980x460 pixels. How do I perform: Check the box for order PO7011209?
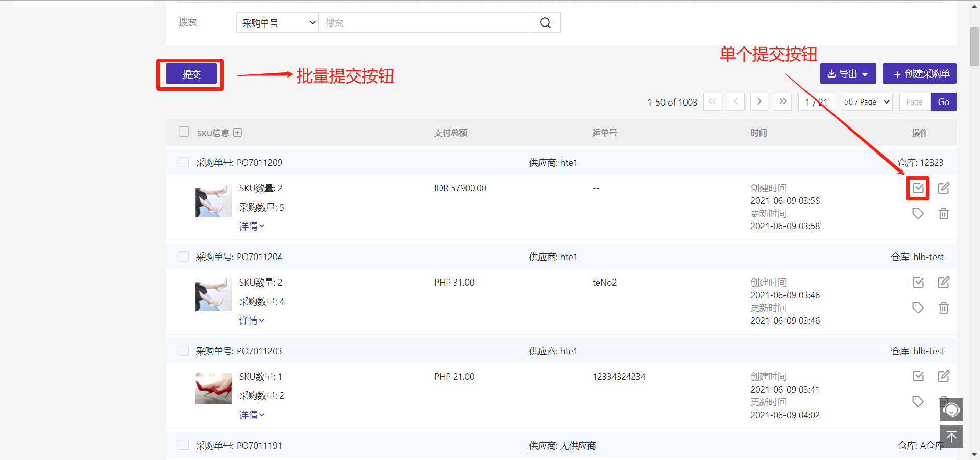tap(184, 162)
